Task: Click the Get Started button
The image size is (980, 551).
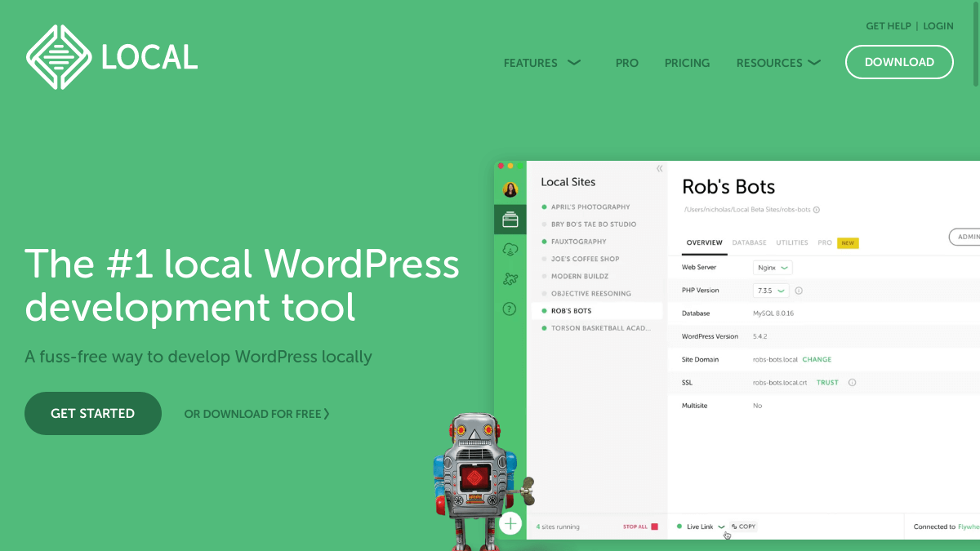Action: click(x=93, y=413)
